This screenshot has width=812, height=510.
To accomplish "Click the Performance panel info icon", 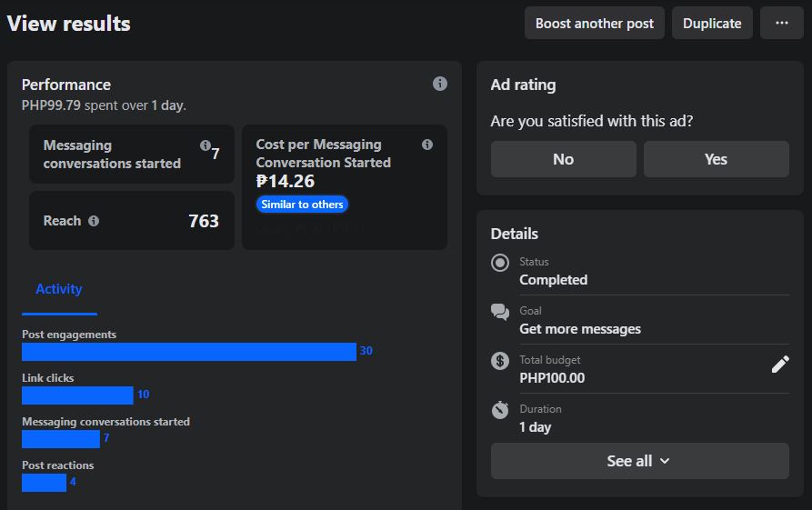I will 440,84.
